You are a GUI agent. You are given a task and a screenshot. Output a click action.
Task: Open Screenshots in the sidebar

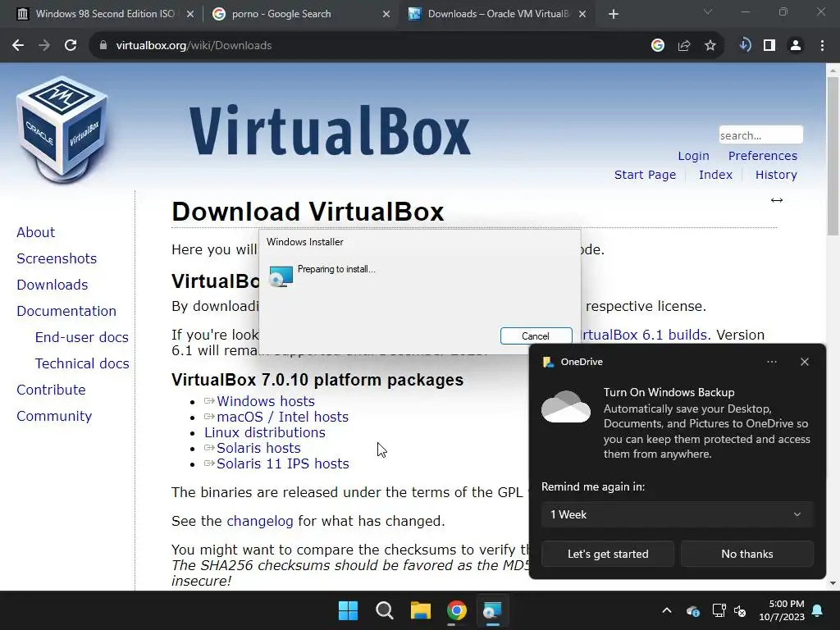pos(57,258)
